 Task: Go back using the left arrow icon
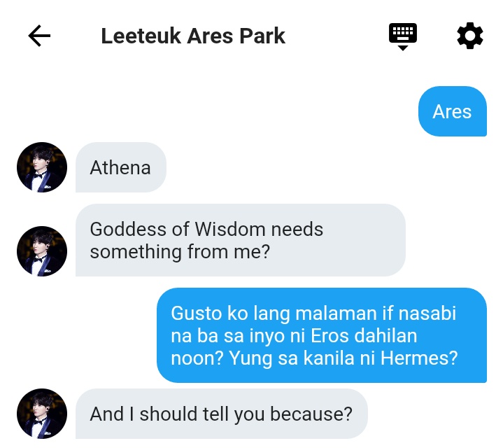point(39,36)
